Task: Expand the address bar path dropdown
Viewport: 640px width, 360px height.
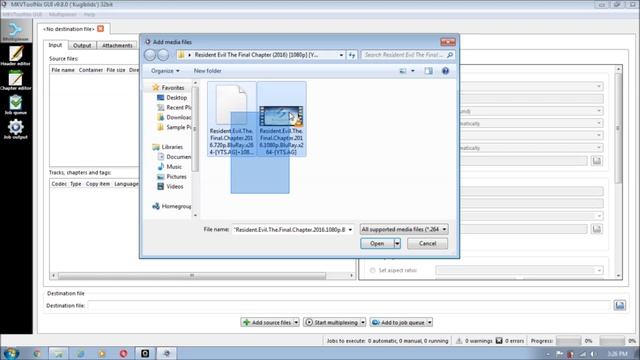Action: 341,55
